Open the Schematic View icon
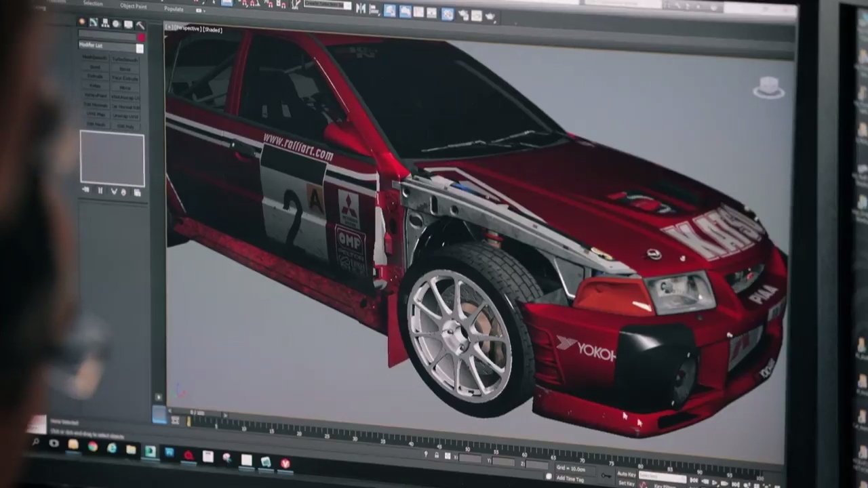 point(431,12)
